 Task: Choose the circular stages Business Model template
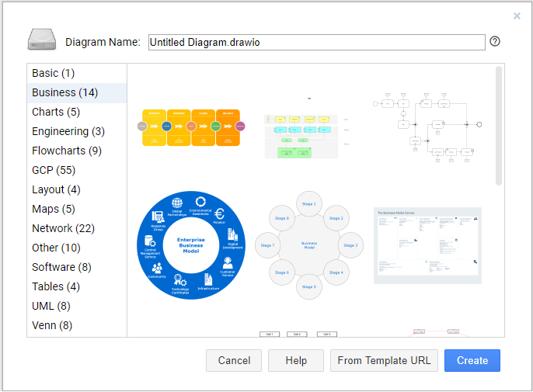(309, 245)
